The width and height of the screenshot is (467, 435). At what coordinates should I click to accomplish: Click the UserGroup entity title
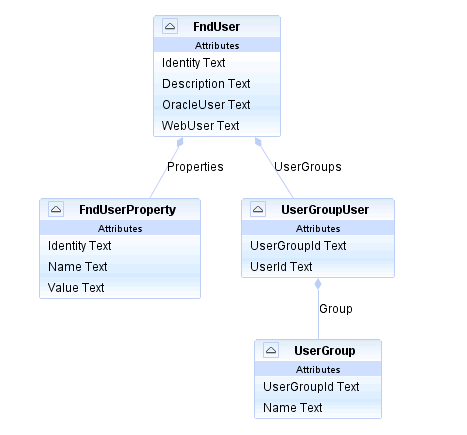325,351
